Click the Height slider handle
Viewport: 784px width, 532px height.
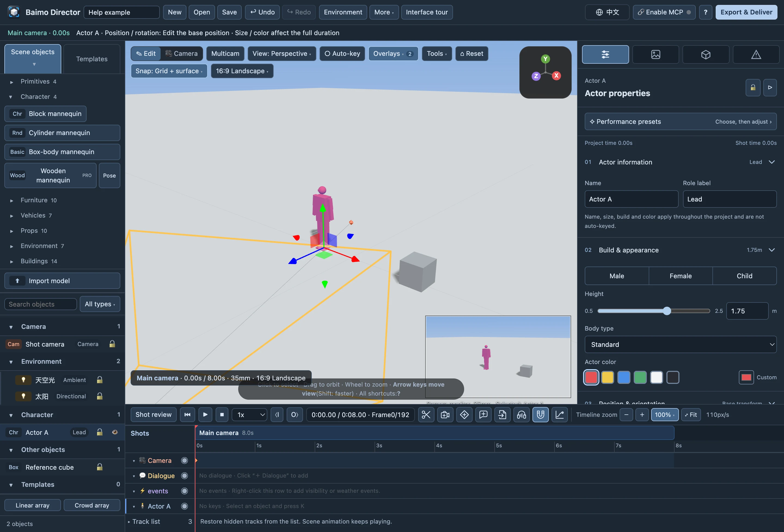[667, 311]
